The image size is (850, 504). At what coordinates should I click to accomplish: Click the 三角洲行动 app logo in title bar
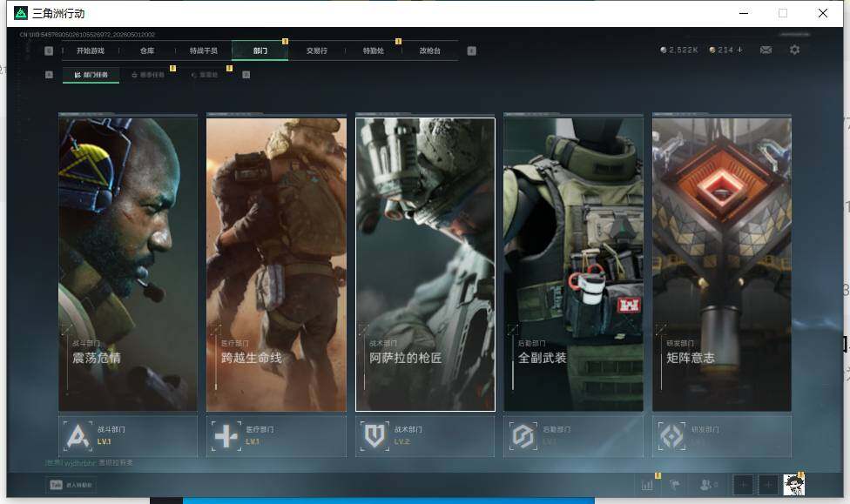(21, 13)
